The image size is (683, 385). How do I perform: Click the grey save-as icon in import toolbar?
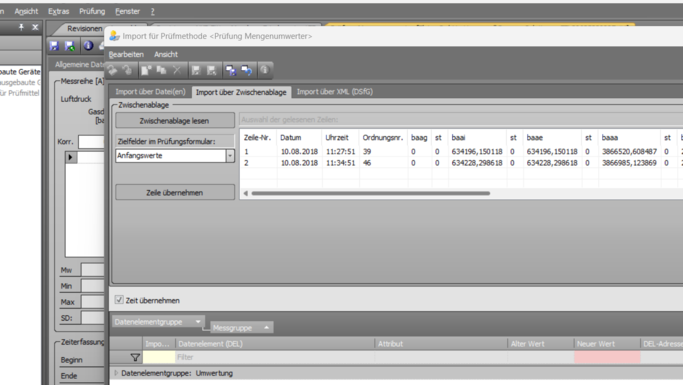[x=211, y=70]
